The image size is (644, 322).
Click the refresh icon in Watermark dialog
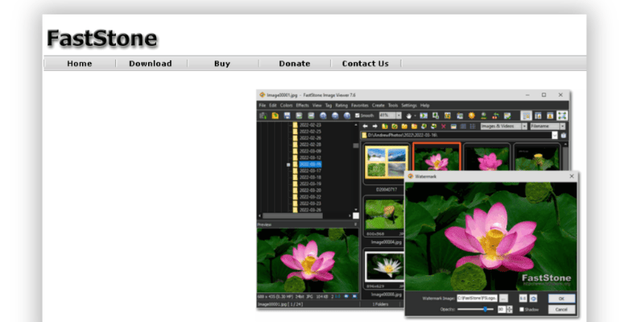click(x=533, y=298)
